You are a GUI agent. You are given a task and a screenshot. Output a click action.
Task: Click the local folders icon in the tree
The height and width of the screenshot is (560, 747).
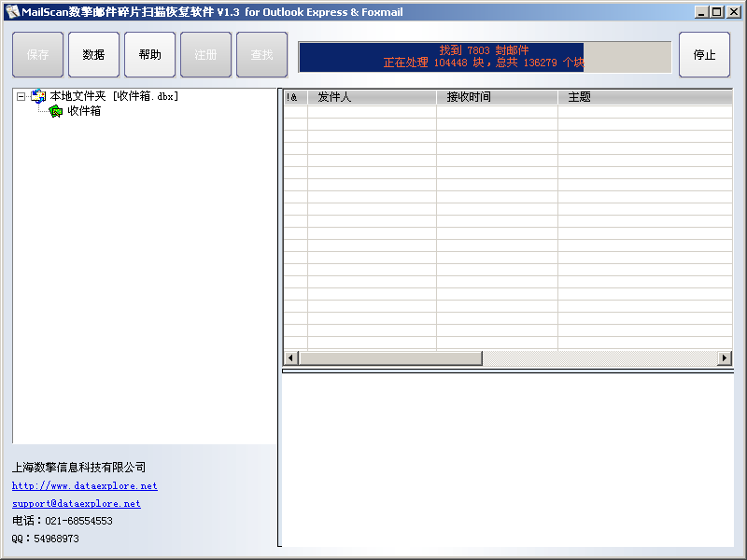point(38,97)
